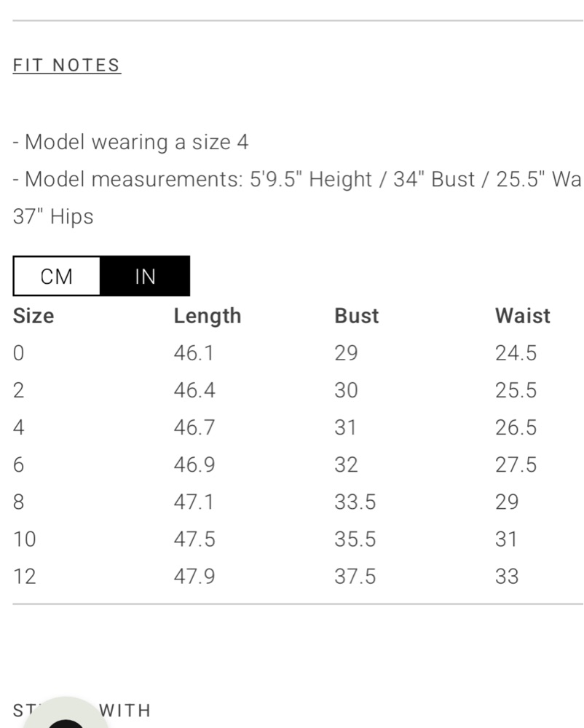Select size 10 row label
The image size is (584, 728).
[x=25, y=539]
